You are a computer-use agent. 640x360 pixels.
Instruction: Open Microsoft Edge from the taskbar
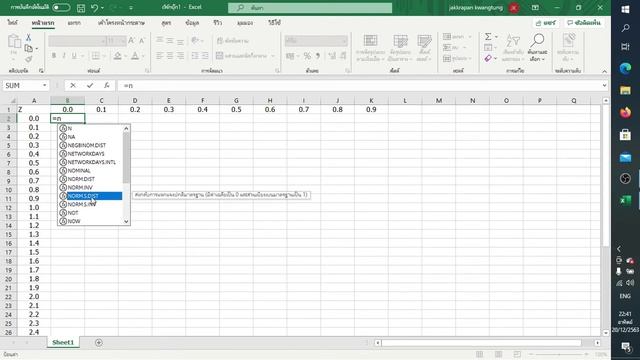(625, 68)
